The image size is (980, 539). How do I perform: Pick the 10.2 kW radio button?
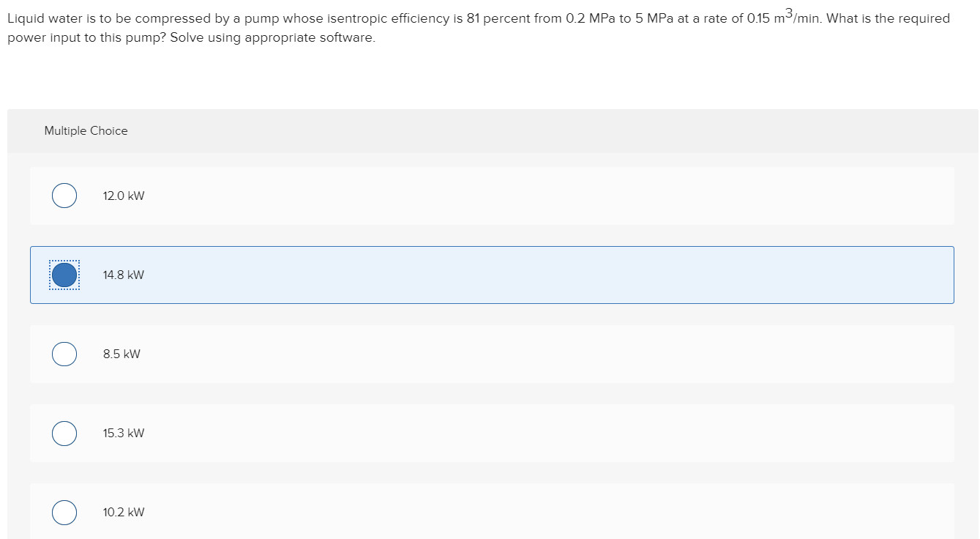(64, 512)
